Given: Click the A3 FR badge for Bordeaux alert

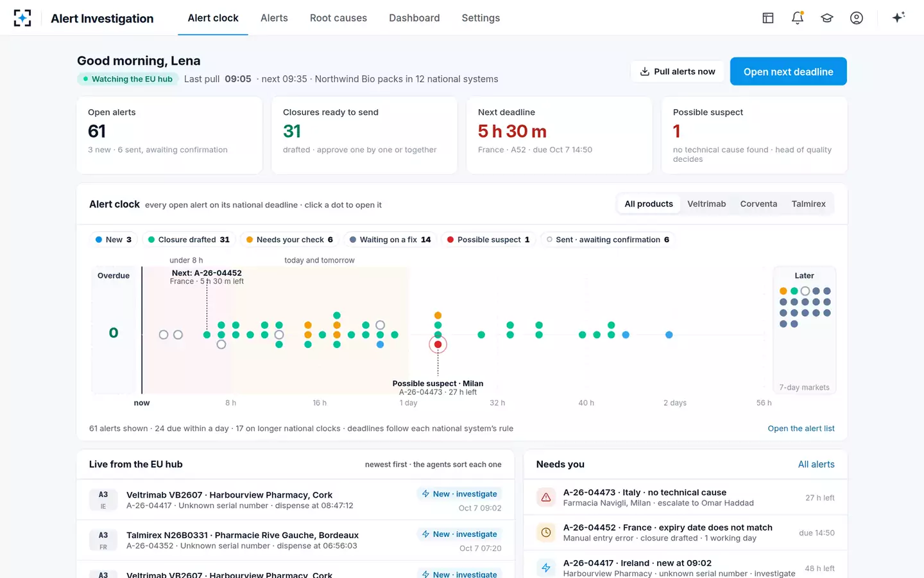Looking at the screenshot, I should tap(103, 540).
